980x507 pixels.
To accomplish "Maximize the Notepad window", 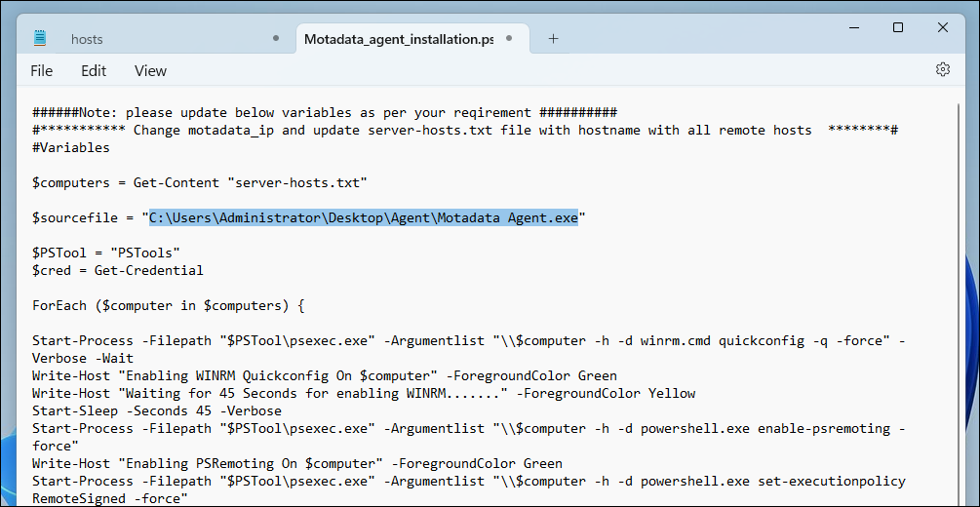I will tap(897, 27).
